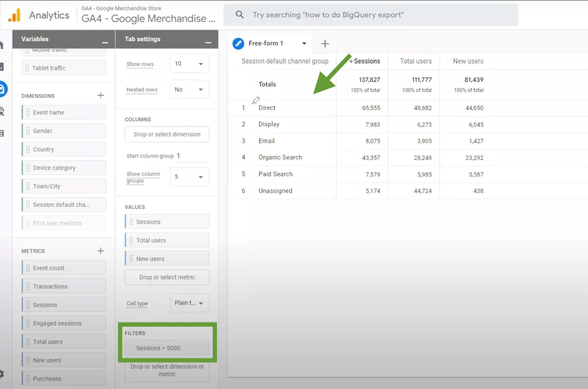The width and height of the screenshot is (588, 389).
Task: Click Drop or select metric in Values
Action: coord(167,277)
